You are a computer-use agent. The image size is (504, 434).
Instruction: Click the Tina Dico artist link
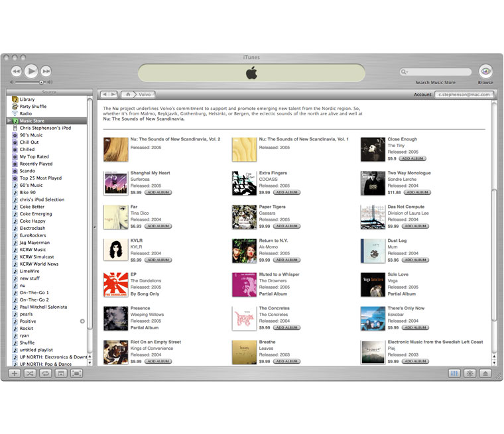click(139, 213)
